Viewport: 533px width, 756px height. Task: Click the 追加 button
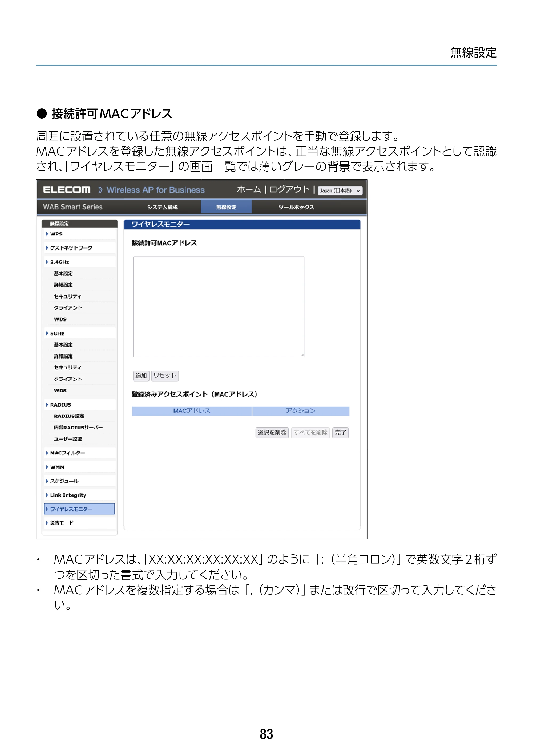tap(141, 375)
